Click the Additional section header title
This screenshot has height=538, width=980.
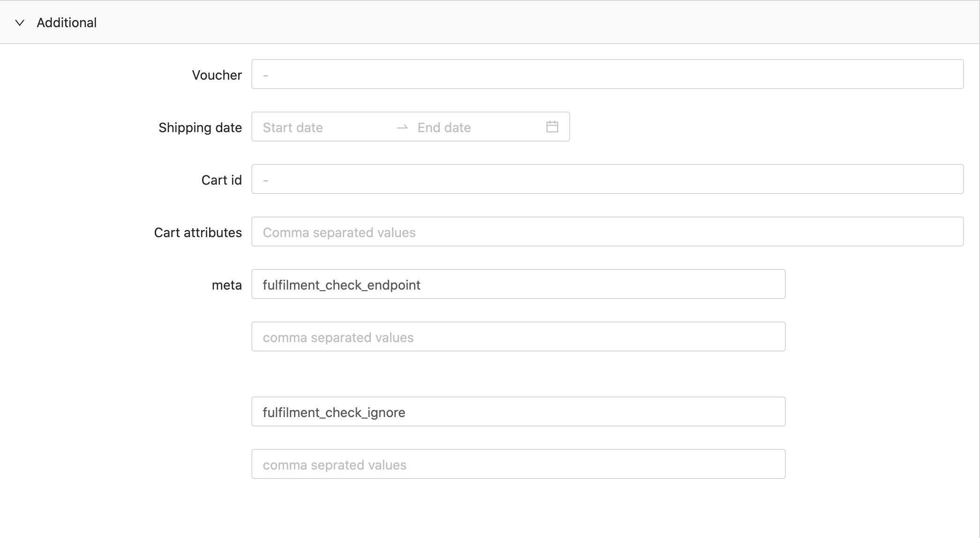[67, 22]
